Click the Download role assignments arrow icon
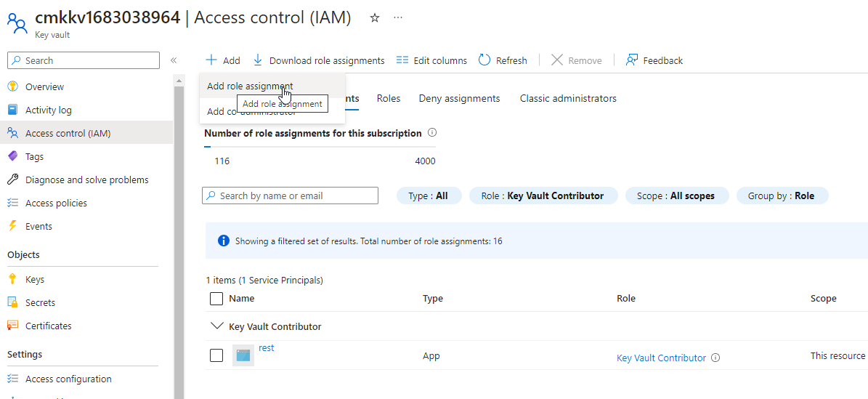868x399 pixels. click(258, 60)
